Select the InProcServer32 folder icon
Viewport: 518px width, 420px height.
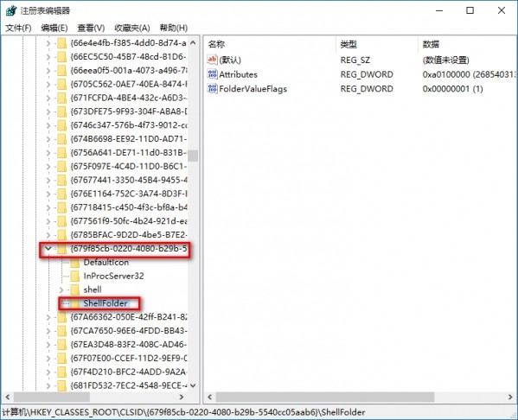click(x=75, y=276)
